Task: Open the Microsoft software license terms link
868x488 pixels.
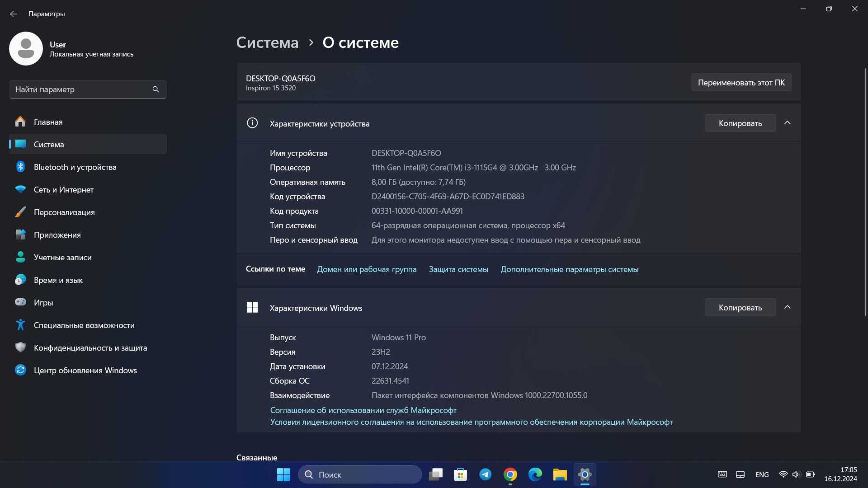Action: 472,422
